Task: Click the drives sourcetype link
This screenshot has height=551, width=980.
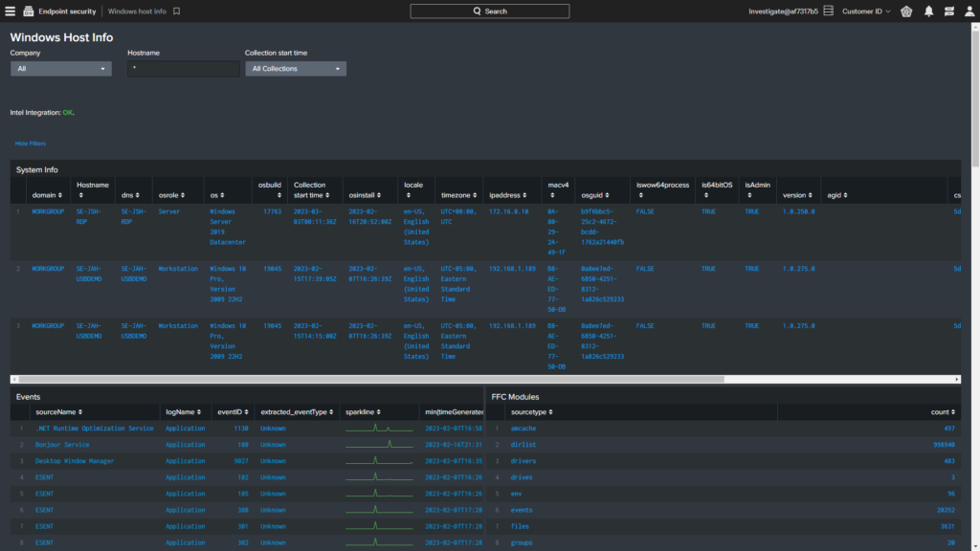Action: tap(522, 477)
